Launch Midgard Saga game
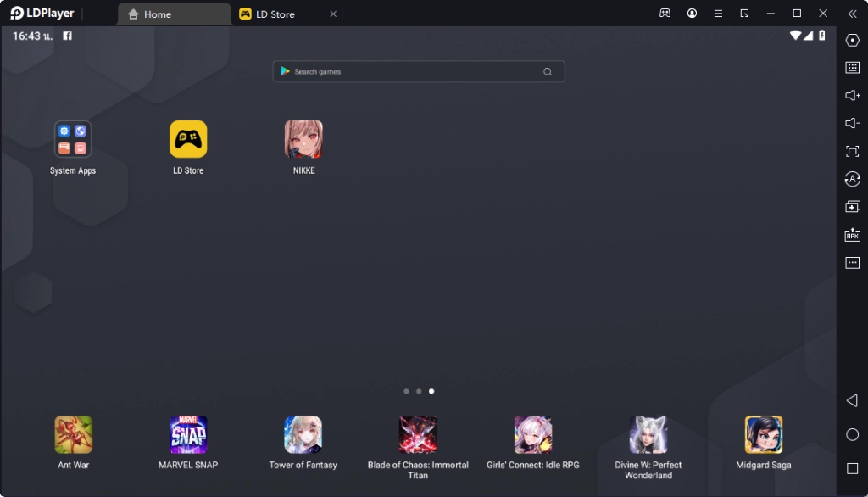 [x=764, y=434]
